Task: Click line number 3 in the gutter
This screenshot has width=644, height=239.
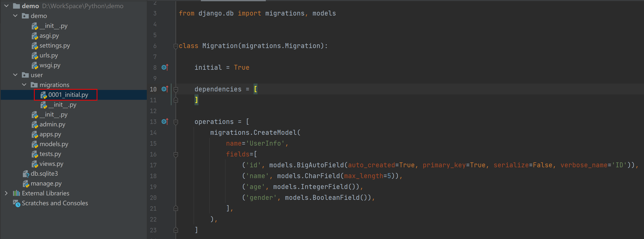Action: [155, 14]
